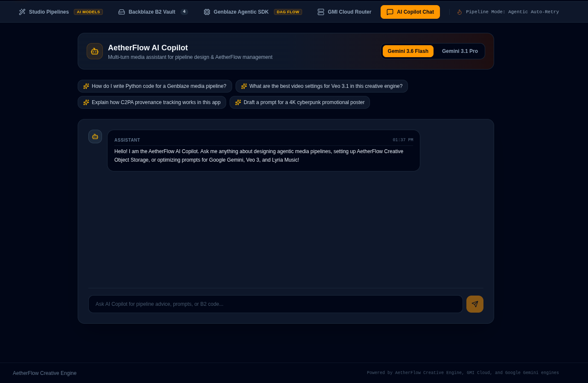Switch model to Gemini 3.1 Pro

click(x=460, y=51)
